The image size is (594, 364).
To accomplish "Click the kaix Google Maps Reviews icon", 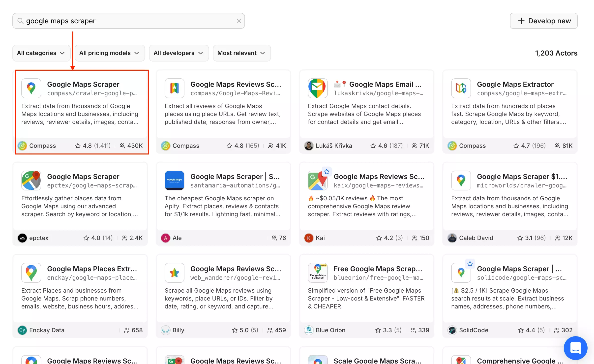I will pyautogui.click(x=318, y=181).
